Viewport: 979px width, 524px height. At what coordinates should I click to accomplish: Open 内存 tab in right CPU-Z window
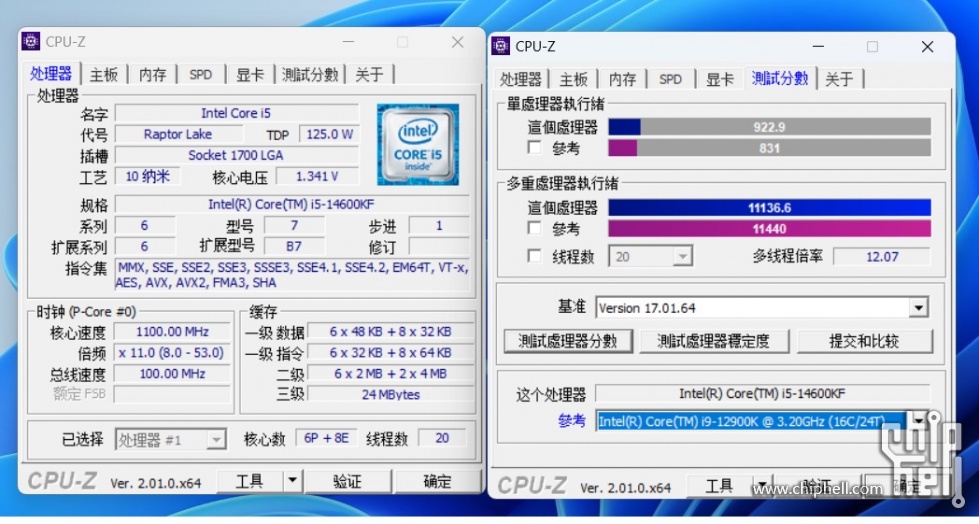[622, 79]
